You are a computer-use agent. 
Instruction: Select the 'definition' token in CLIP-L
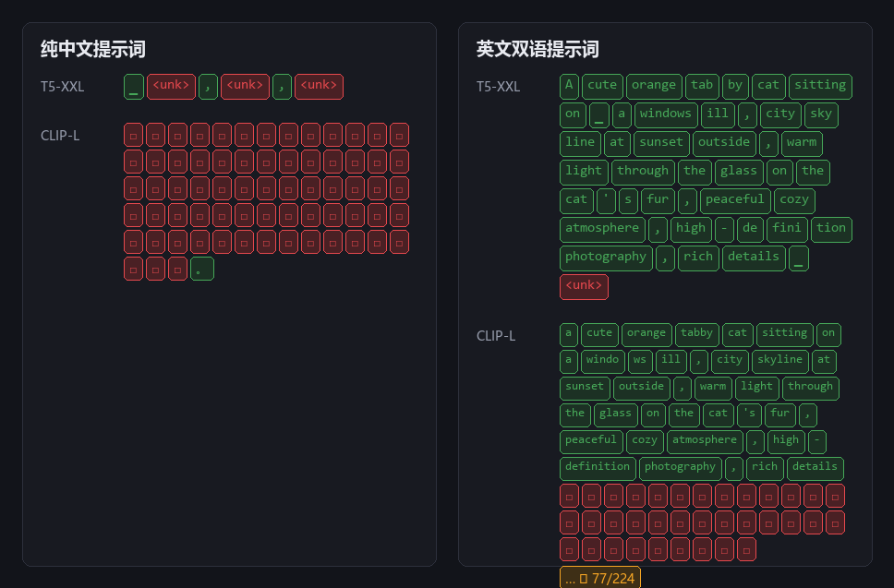click(x=598, y=468)
